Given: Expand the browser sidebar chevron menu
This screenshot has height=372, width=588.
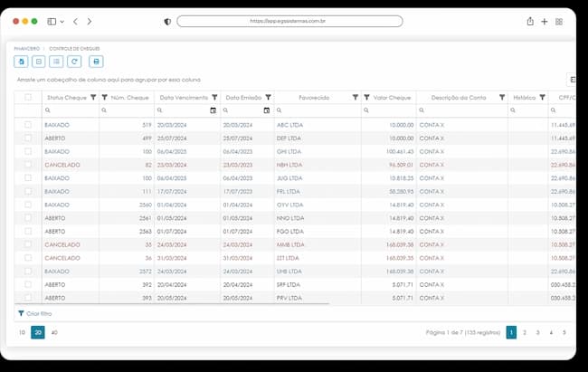Looking at the screenshot, I should (x=62, y=22).
